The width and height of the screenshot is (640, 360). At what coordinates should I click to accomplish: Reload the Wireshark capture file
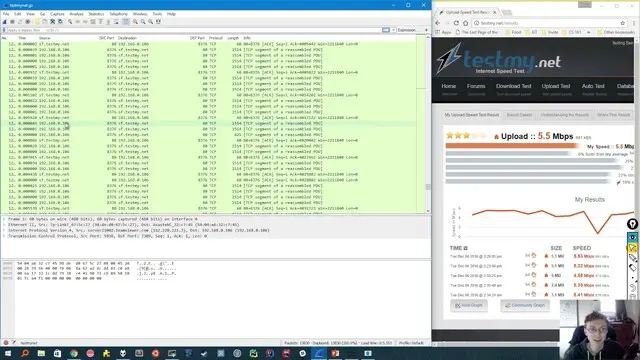coord(60,22)
